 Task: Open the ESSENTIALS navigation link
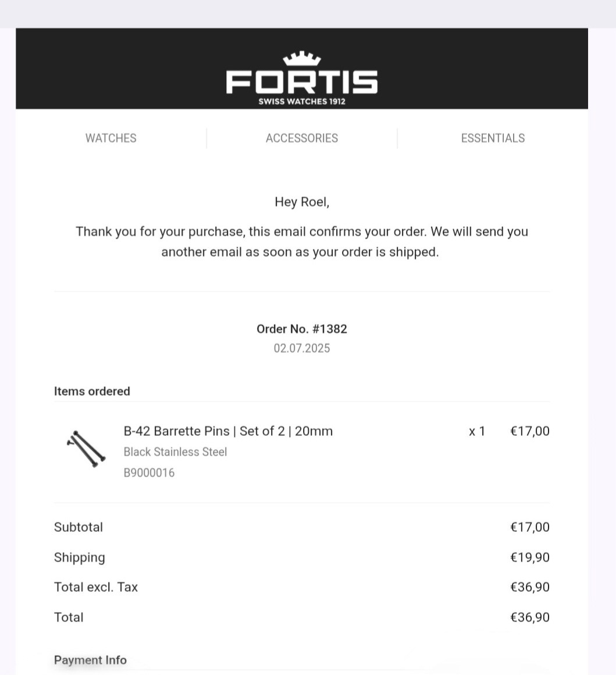pyautogui.click(x=493, y=138)
